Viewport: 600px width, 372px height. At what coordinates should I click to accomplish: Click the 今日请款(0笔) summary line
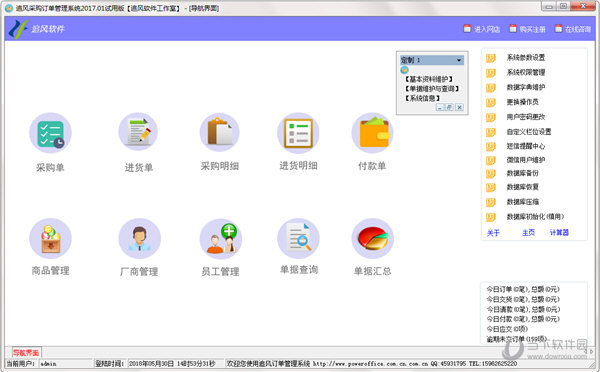coord(523,309)
